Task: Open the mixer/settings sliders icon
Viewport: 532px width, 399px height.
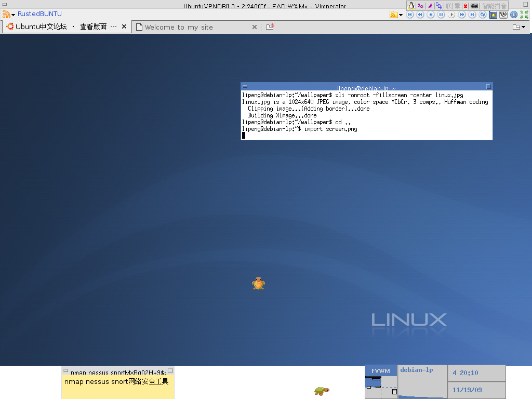Action: click(x=503, y=15)
